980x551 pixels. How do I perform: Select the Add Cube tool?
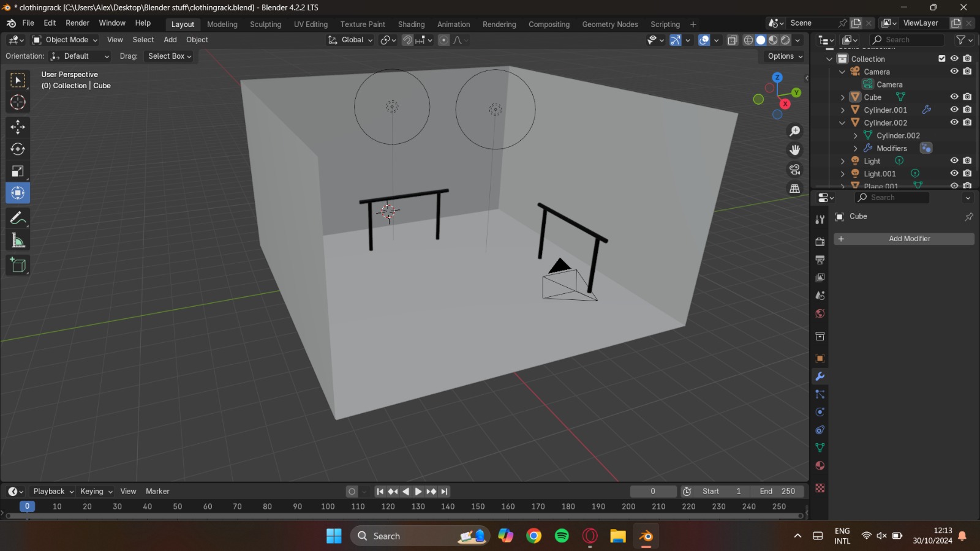pos(18,265)
